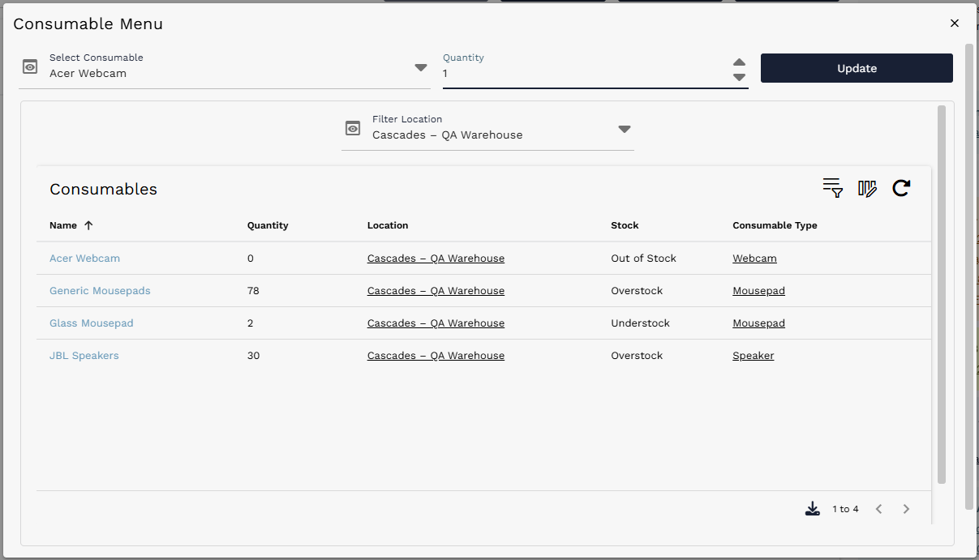Open the location link in Glass Mousepad row
979x560 pixels.
pos(436,323)
